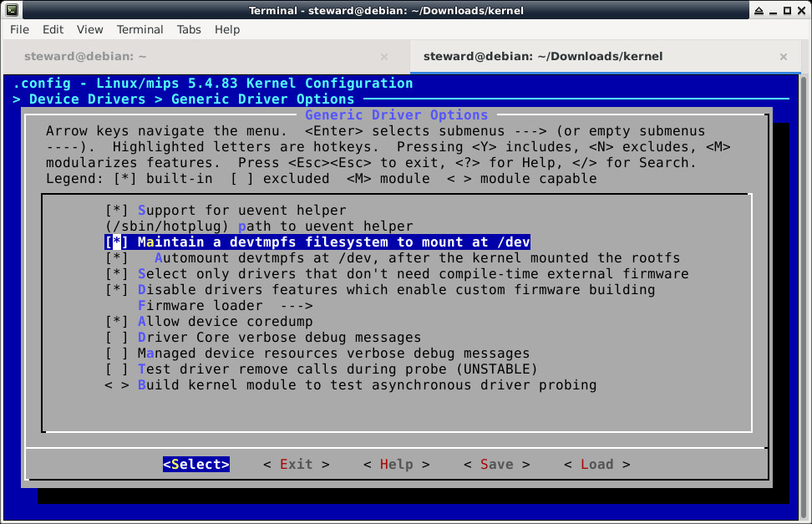Toggle Build kernel module async probing option

click(x=116, y=385)
